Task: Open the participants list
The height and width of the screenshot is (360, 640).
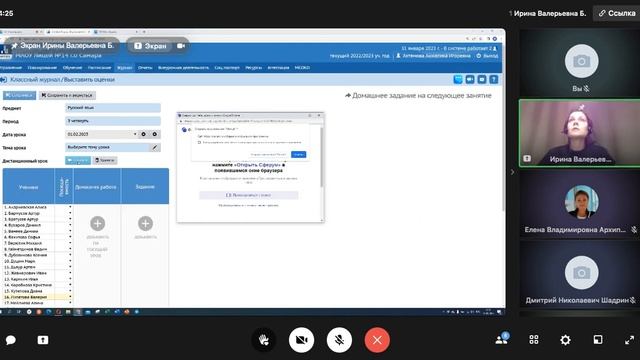Action: [x=502, y=339]
